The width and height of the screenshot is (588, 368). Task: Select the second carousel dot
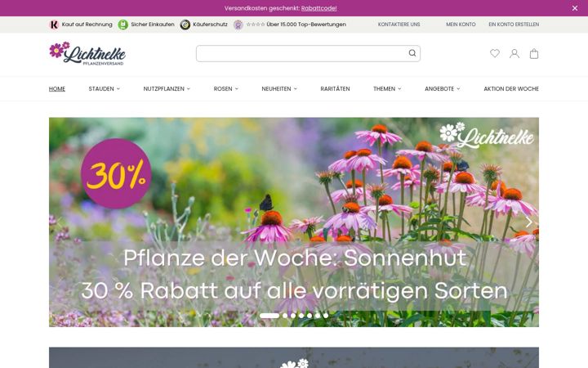(285, 316)
